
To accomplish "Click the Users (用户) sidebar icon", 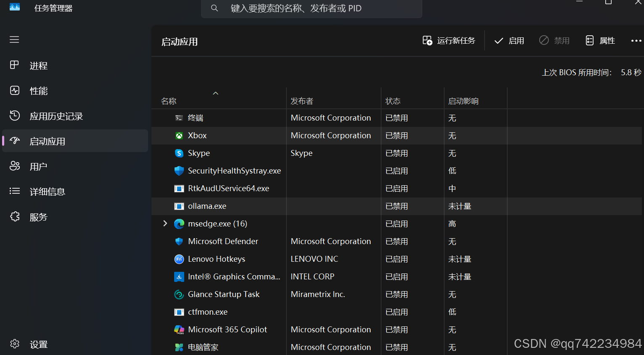I will (15, 166).
